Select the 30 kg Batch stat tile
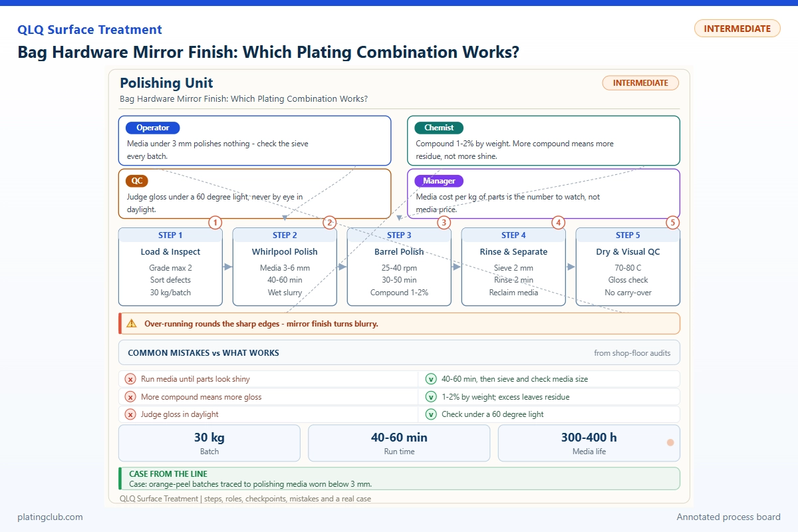 (x=209, y=443)
